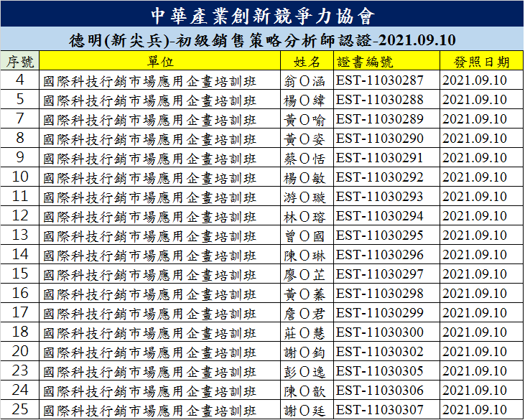525x420 pixels.
Task: Click the name 曾O國
Action: click(305, 237)
